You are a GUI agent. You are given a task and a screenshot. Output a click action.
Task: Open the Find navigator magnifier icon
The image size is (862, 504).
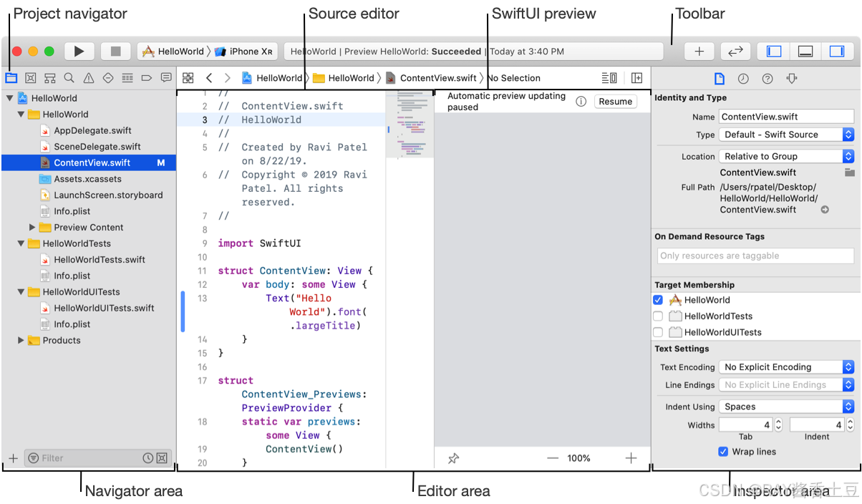pos(69,78)
